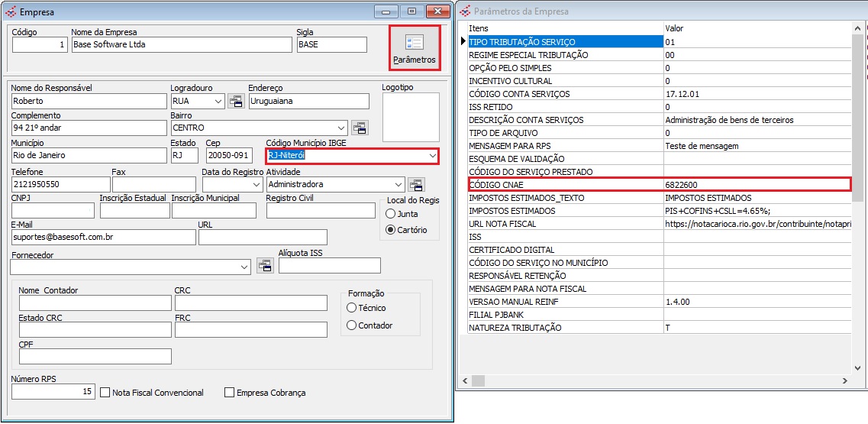Select the CÓDIGO CNAE row
The image size is (868, 424).
click(x=565, y=185)
